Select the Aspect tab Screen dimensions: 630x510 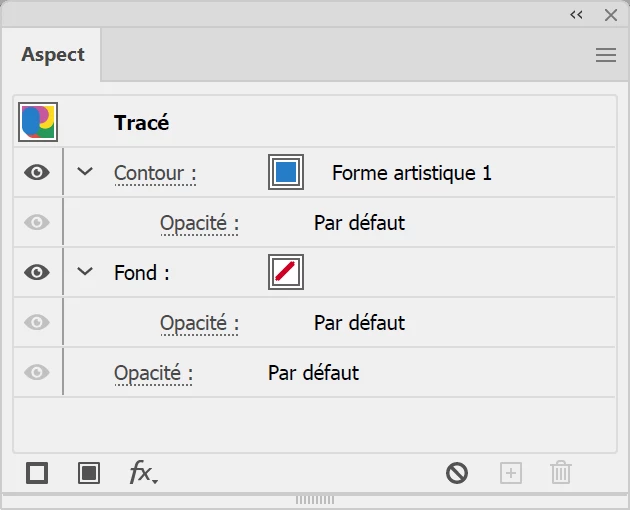(53, 55)
